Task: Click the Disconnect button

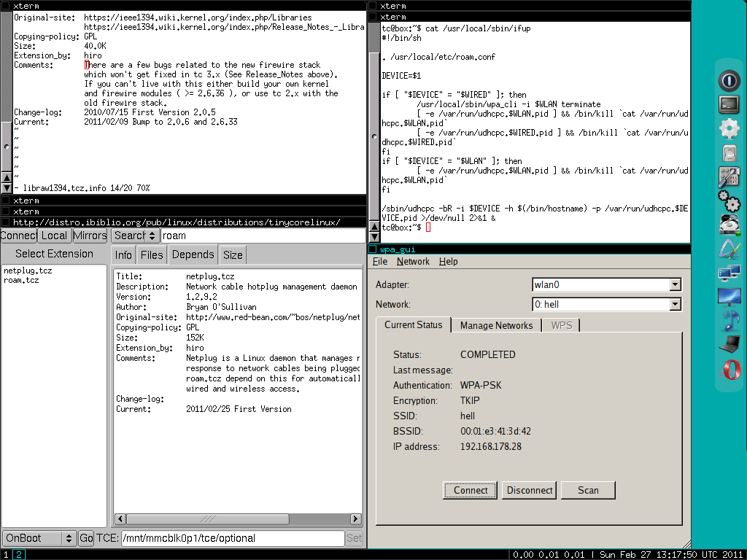Action: click(x=530, y=490)
